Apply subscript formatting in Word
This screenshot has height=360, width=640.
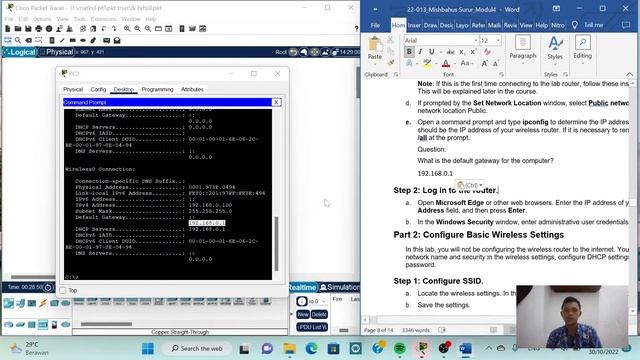click(x=462, y=52)
